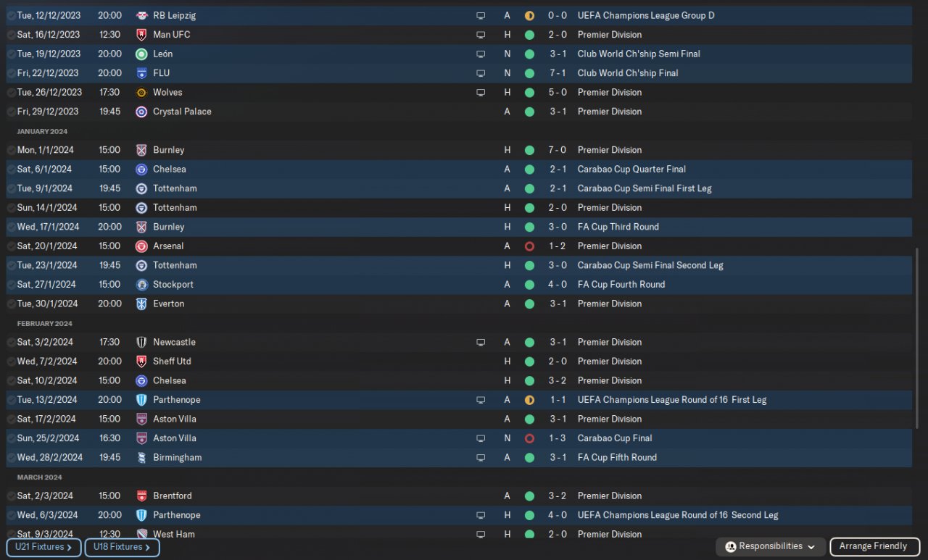Open the Responsibilities dropdown
This screenshot has width=928, height=560.
[771, 546]
